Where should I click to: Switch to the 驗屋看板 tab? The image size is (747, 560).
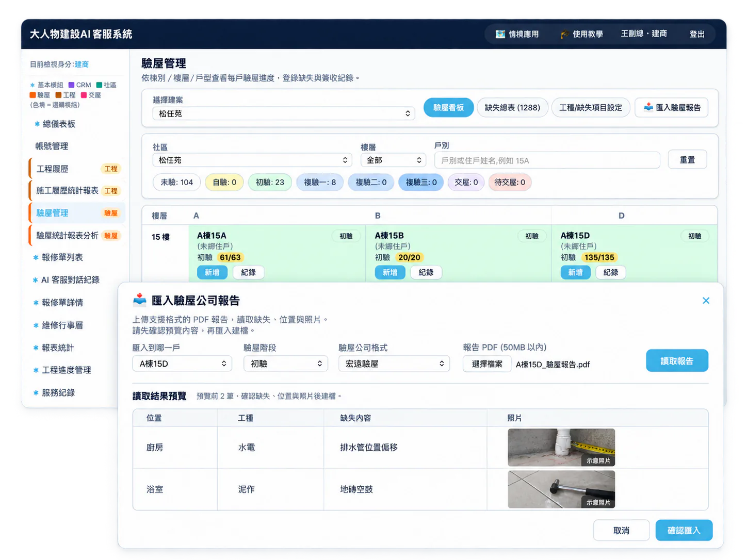[x=448, y=107]
